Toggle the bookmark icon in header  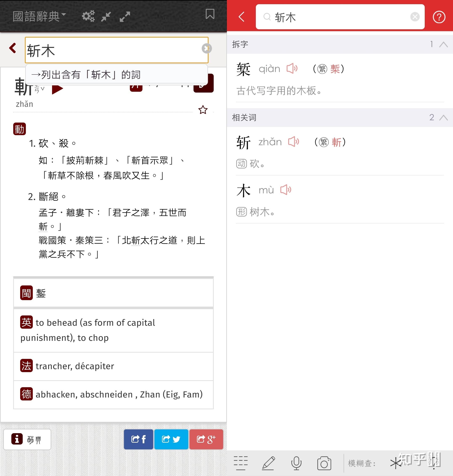[210, 14]
